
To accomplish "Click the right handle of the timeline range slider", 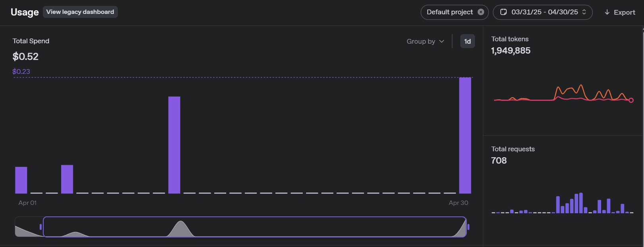I will pos(468,226).
